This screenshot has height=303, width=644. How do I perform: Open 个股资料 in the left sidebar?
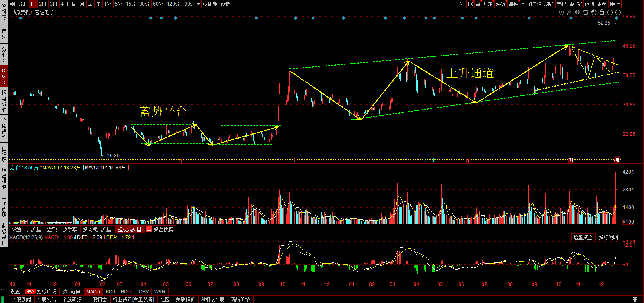coord(4,128)
